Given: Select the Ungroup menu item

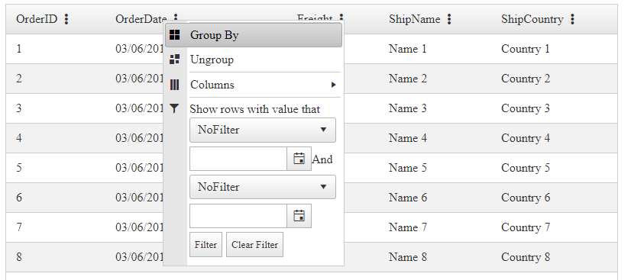Looking at the screenshot, I should point(254,60).
